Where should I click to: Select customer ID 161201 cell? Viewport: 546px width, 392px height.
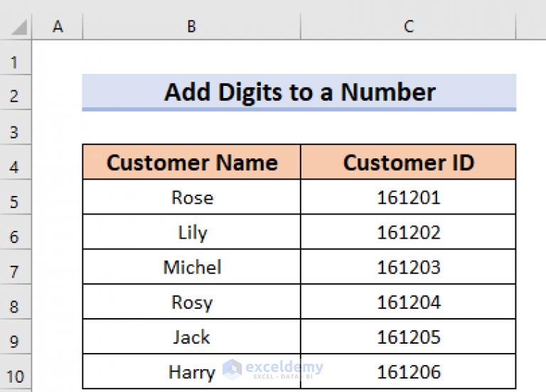[x=408, y=197]
